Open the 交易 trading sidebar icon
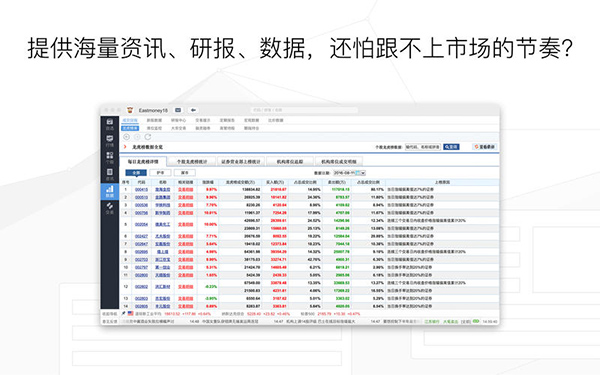 click(110, 208)
